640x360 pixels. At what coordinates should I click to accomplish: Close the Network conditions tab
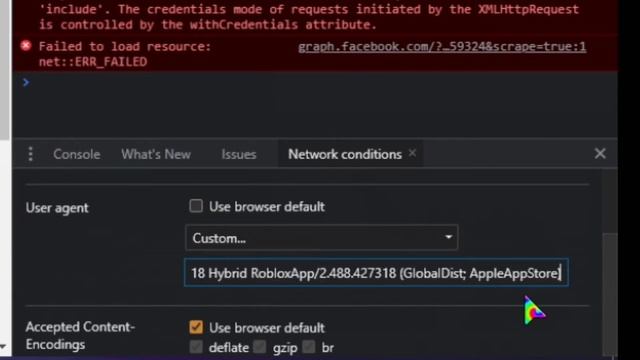[412, 153]
